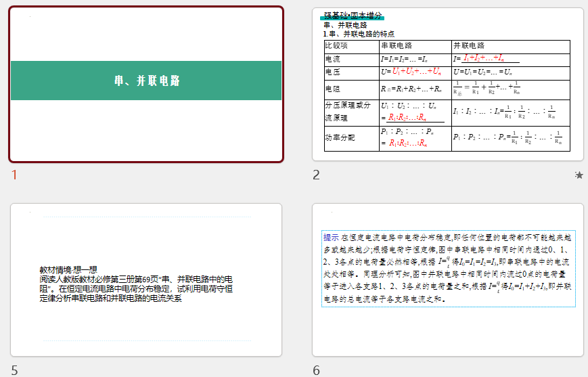Image resolution: width=588 pixels, height=377 pixels.
Task: Click the slide number 5 label
Action: pos(14,370)
